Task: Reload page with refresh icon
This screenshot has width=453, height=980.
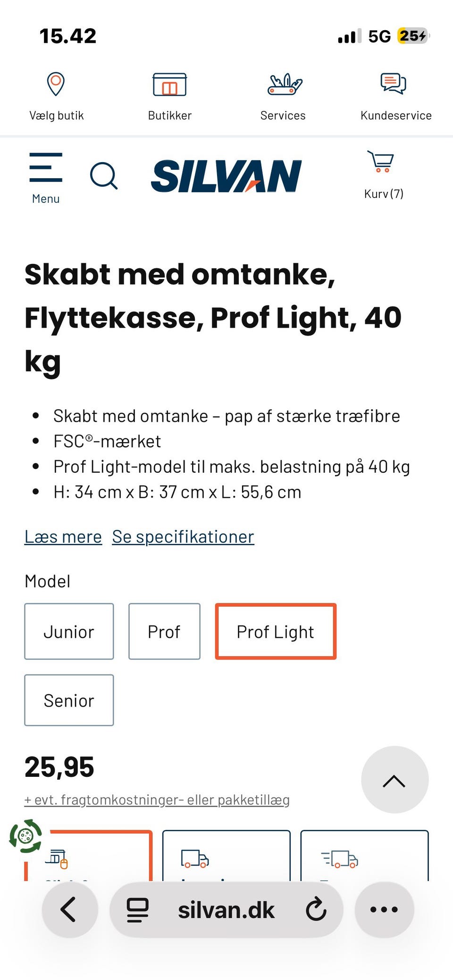Action: [x=316, y=909]
